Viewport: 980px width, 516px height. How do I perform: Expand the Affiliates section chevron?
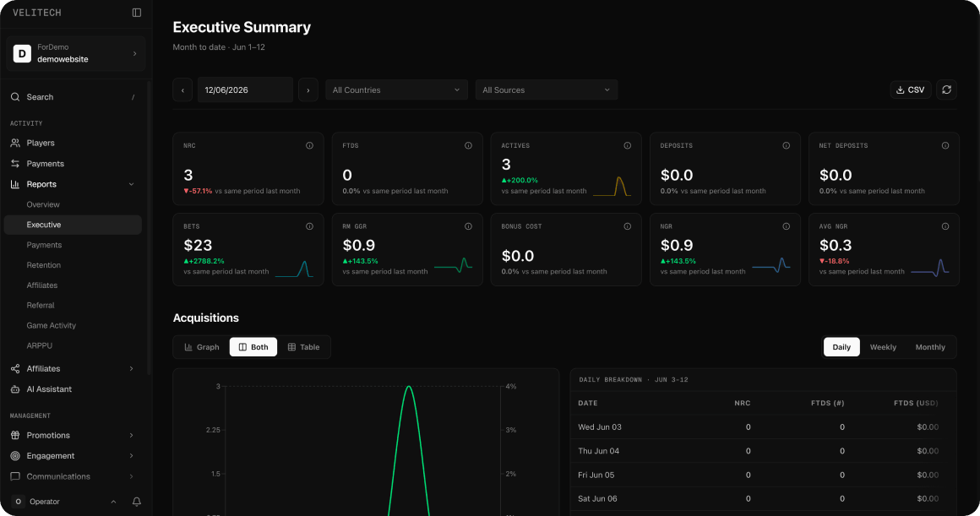click(x=131, y=368)
